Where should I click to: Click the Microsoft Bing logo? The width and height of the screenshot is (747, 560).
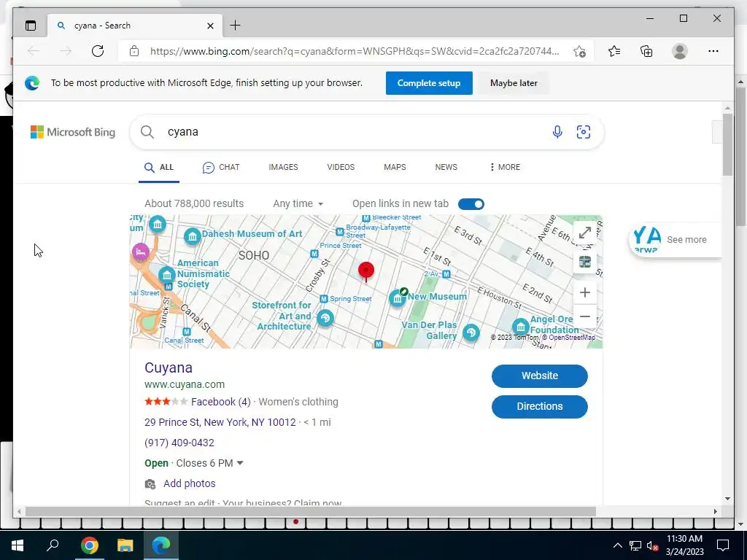point(73,132)
